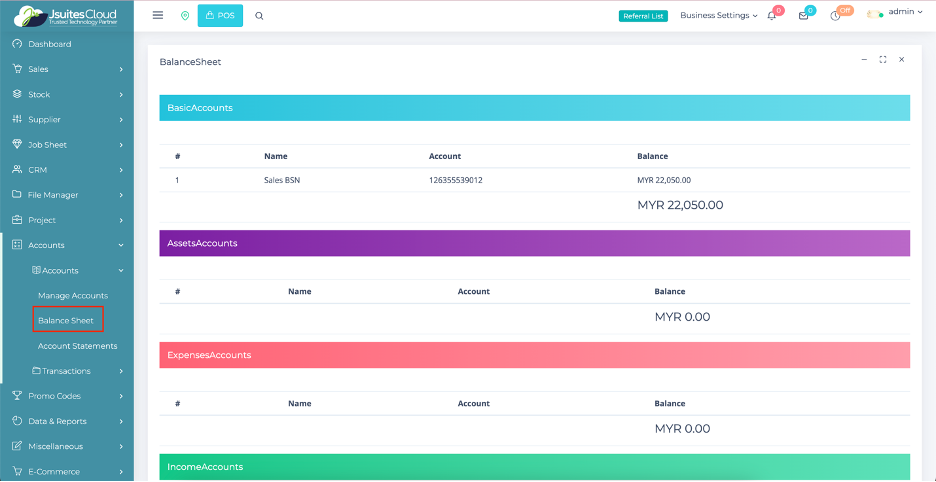Viewport: 936px width, 482px height.
Task: Click the Dashboard gauge icon in sidebar
Action: tap(17, 44)
